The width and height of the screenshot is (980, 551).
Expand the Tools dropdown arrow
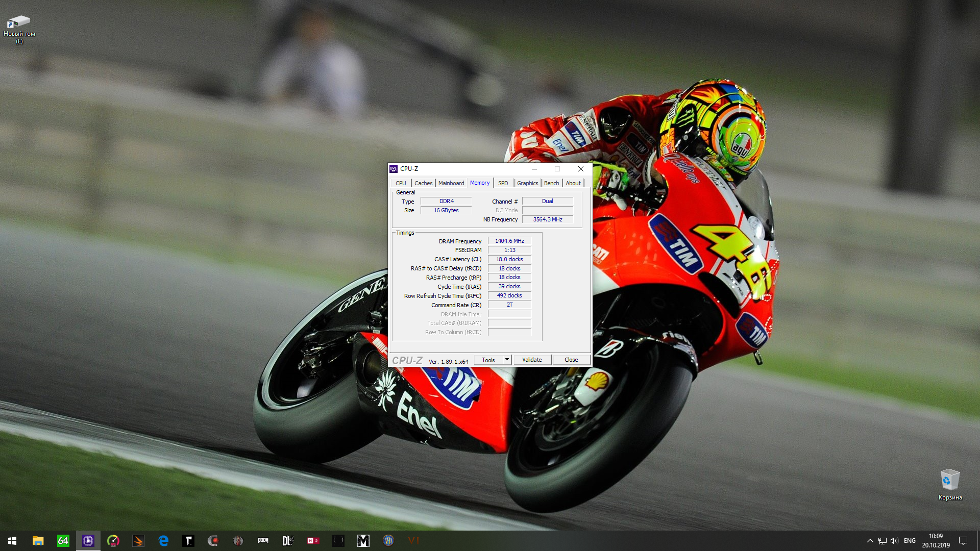point(507,360)
